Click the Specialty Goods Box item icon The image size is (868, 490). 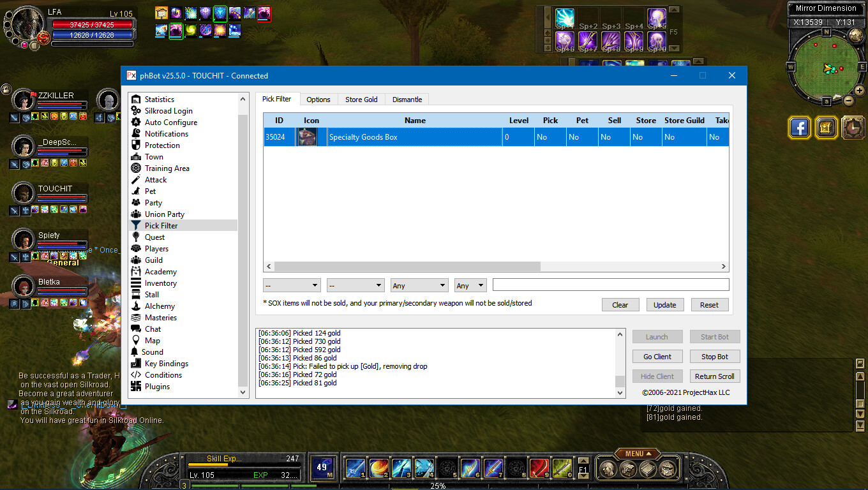point(308,137)
